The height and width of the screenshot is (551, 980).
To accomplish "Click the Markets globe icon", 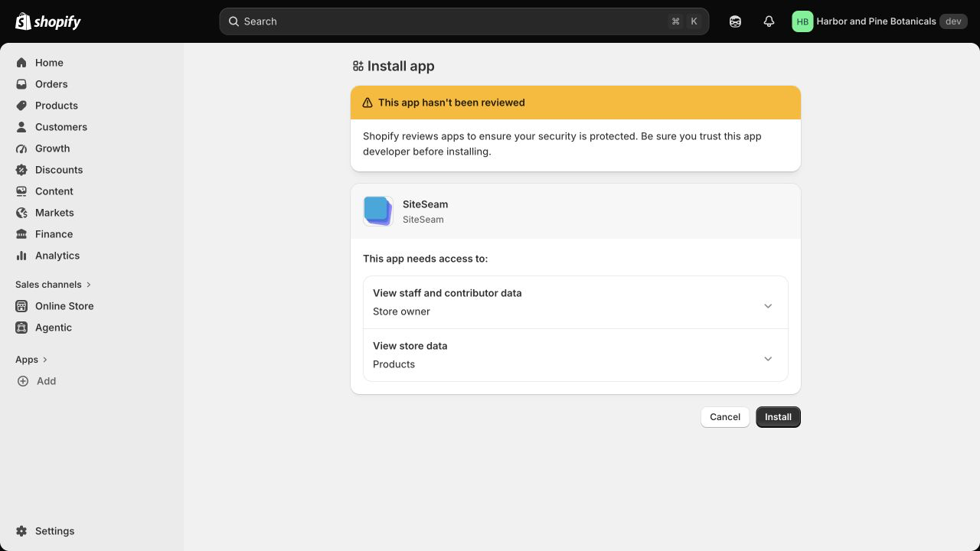I will [x=21, y=213].
